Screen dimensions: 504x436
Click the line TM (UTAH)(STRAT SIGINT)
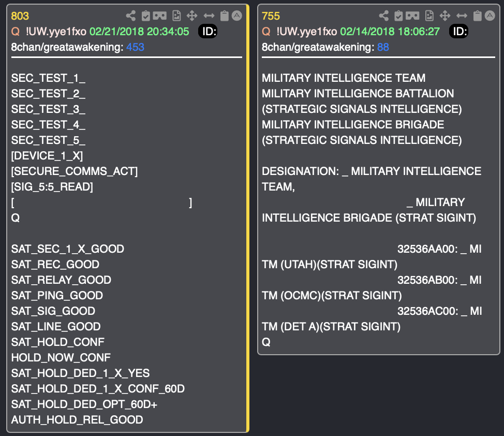330,265
